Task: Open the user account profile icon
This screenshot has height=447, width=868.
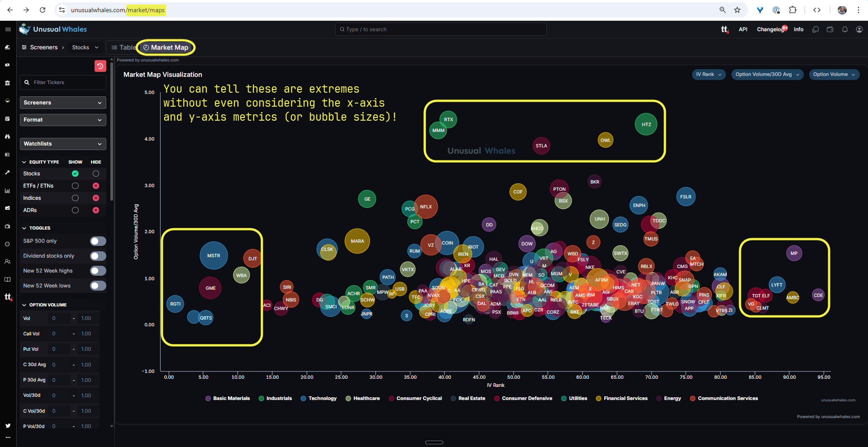Action: (859, 29)
